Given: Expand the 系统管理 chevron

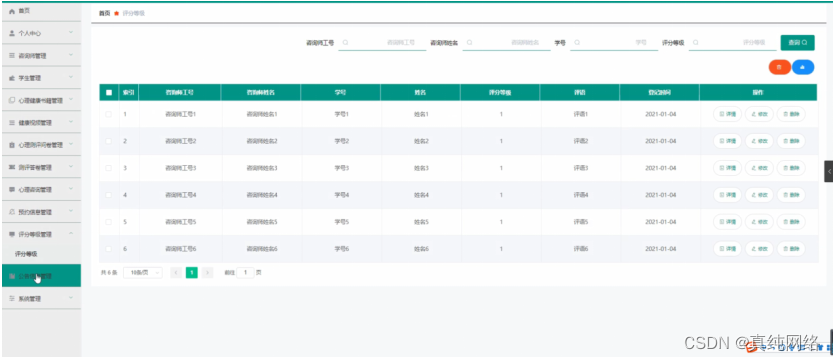Looking at the screenshot, I should tap(71, 298).
